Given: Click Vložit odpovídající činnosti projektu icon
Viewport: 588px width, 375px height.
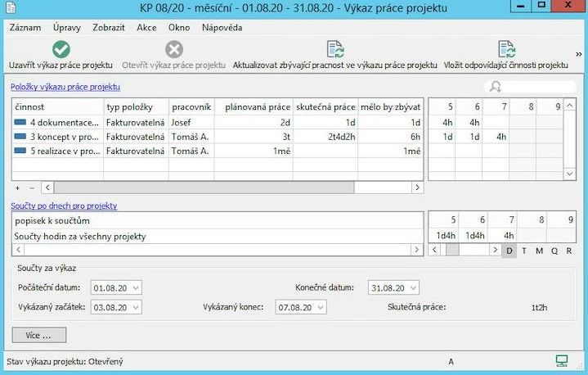Looking at the screenshot, I should click(x=505, y=49).
